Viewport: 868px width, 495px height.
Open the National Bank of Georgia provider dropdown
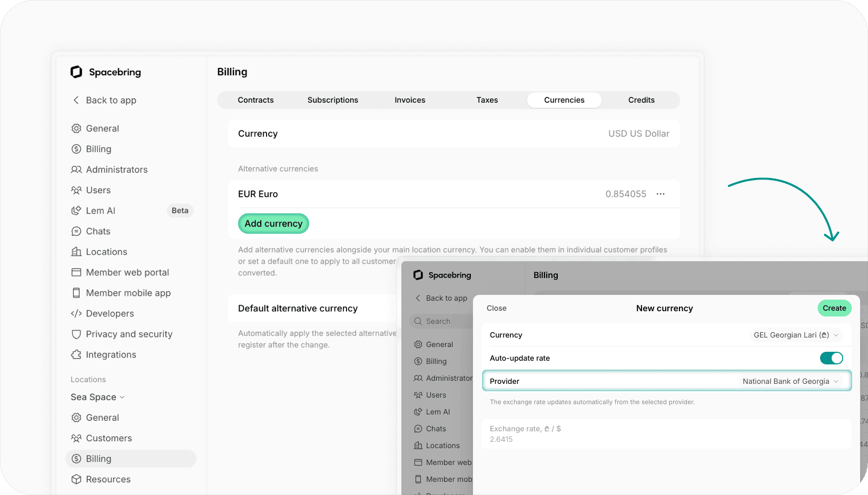click(791, 381)
